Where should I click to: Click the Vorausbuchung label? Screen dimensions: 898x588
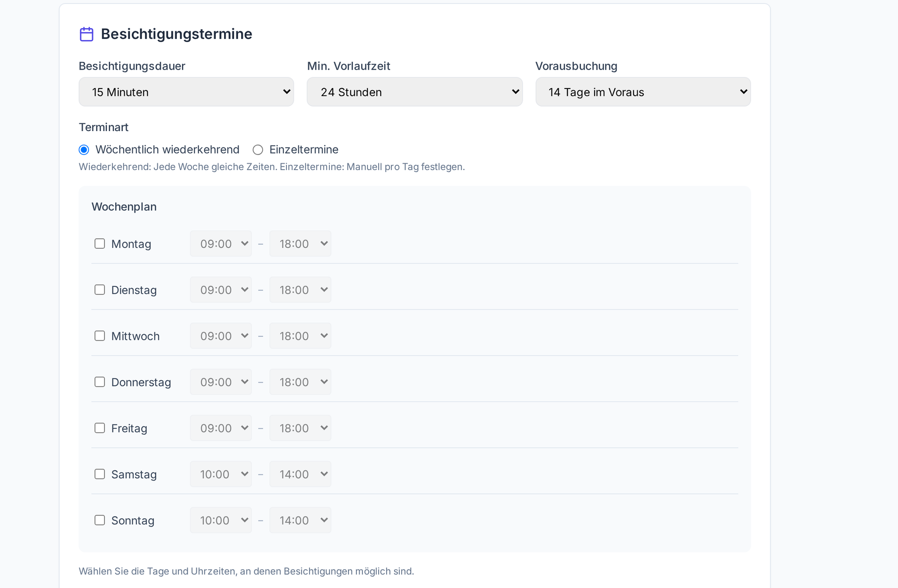(x=576, y=66)
